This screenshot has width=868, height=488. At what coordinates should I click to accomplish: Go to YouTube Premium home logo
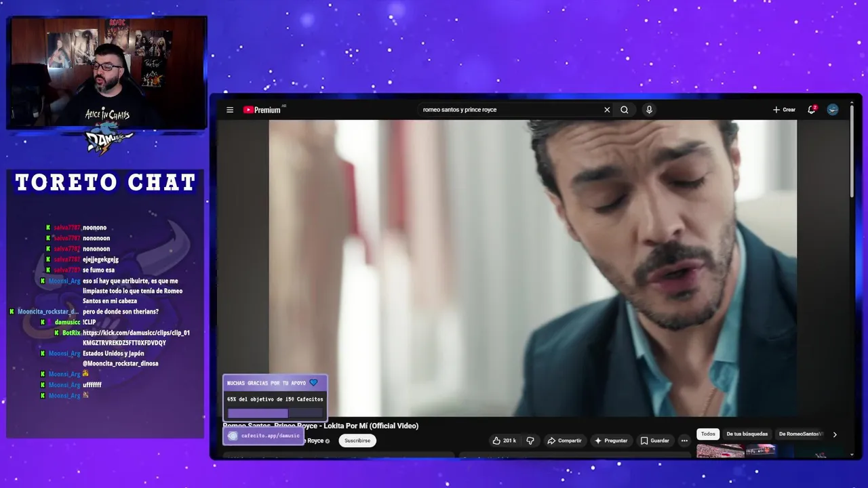(x=262, y=110)
